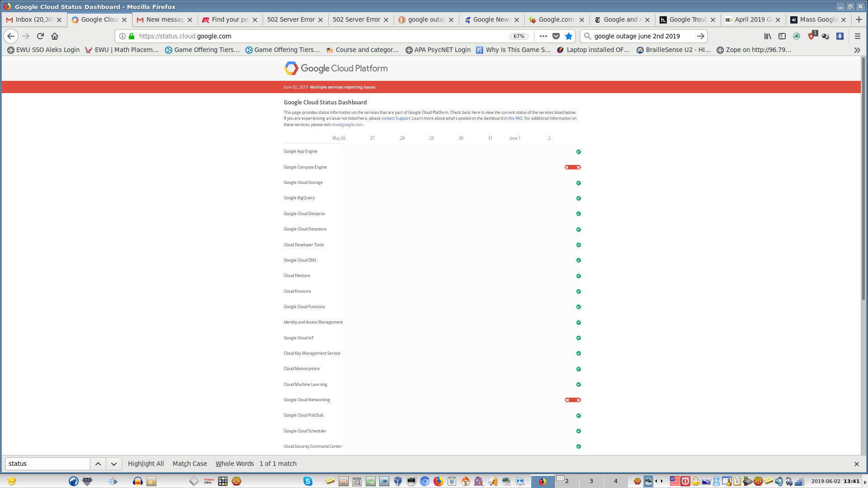
Task: Launch Skype from the taskbar
Action: point(308,481)
